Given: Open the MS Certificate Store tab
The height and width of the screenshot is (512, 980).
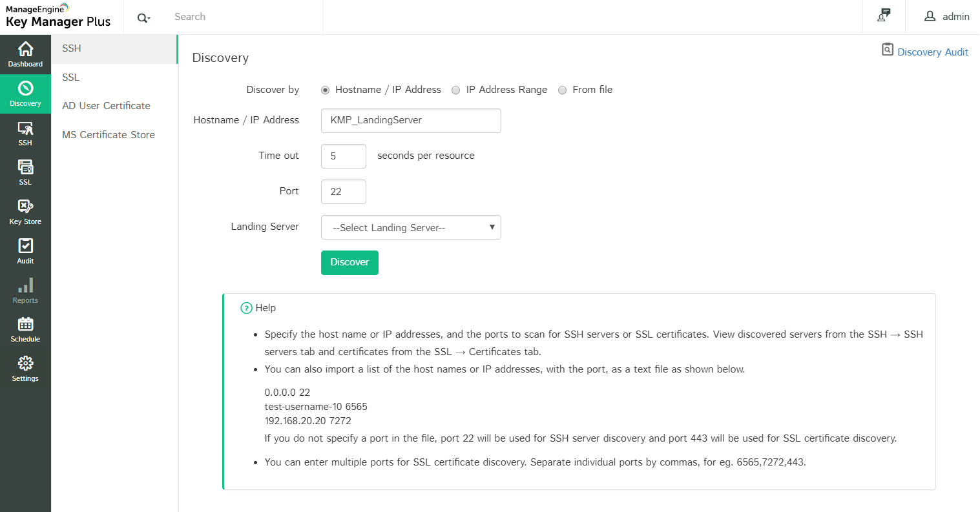Looking at the screenshot, I should click(x=109, y=135).
